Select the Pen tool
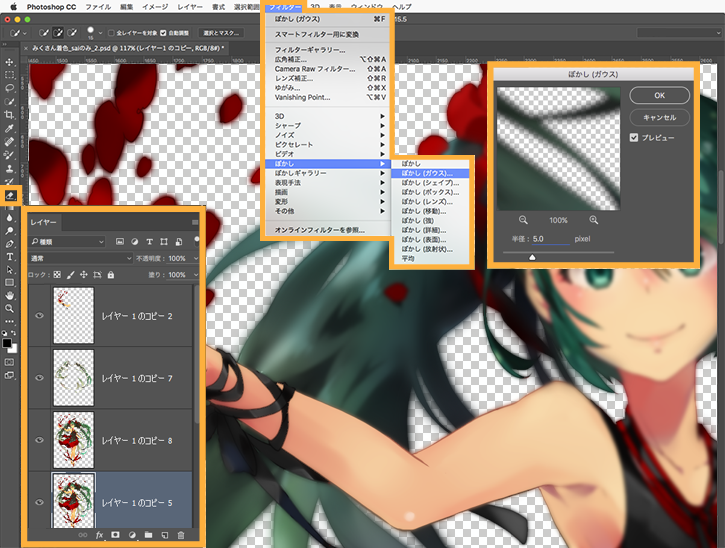 click(9, 244)
